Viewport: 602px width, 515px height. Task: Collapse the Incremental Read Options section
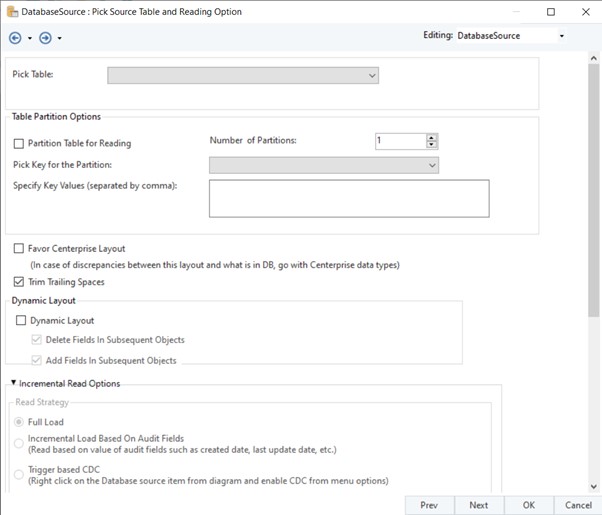pyautogui.click(x=14, y=383)
